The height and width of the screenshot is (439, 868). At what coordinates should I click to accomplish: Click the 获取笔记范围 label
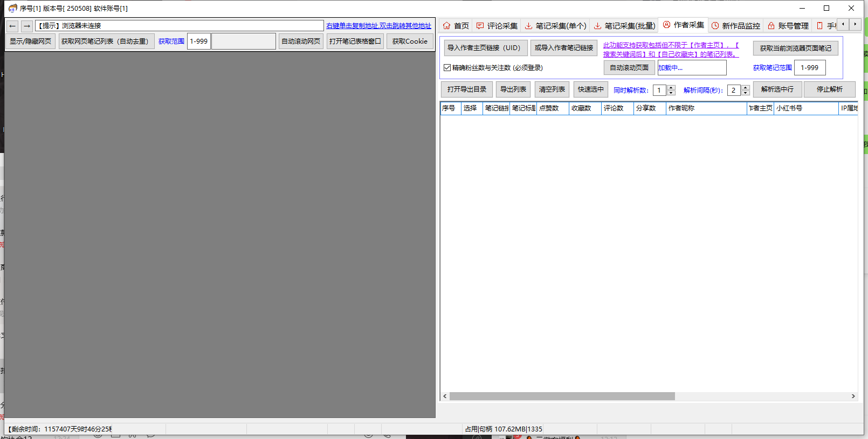773,68
